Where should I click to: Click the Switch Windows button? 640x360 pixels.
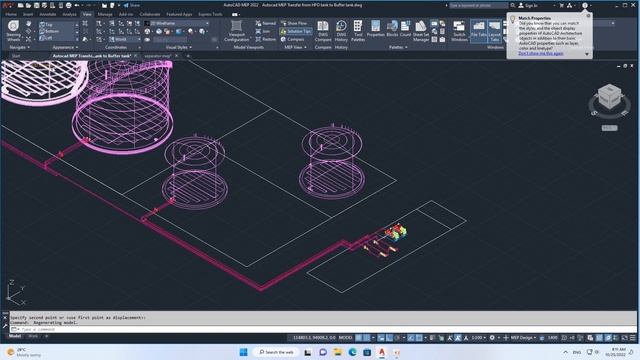point(459,31)
